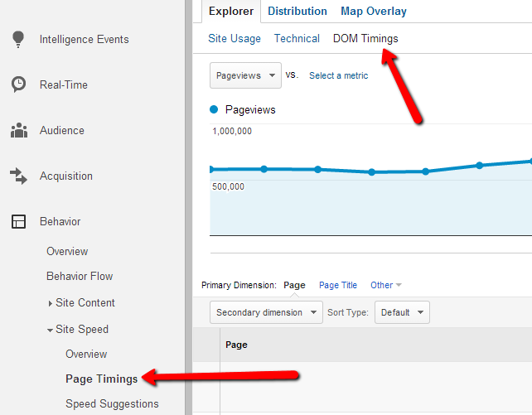This screenshot has width=532, height=415.
Task: Open the Sort Type Default dropdown
Action: [402, 312]
